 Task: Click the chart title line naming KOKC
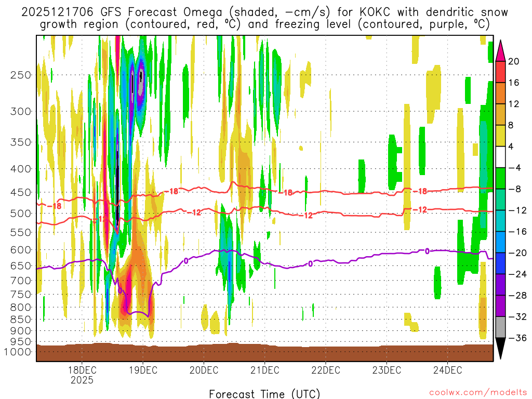264,12
